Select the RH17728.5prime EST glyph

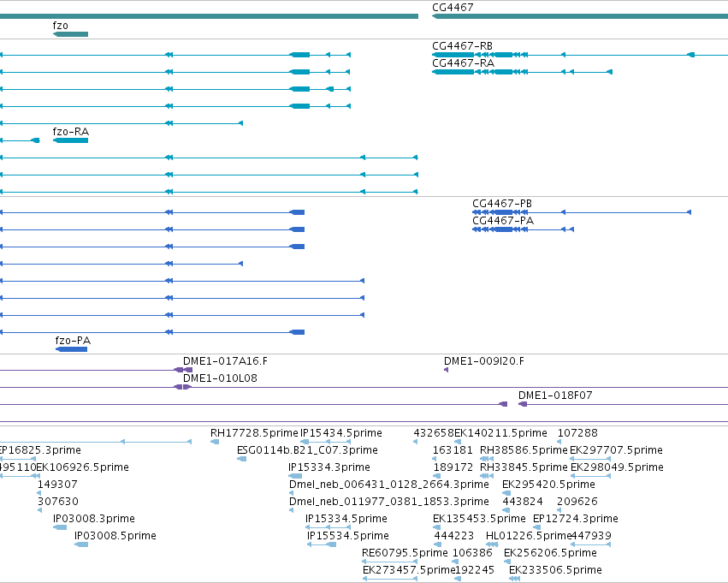[x=215, y=442]
